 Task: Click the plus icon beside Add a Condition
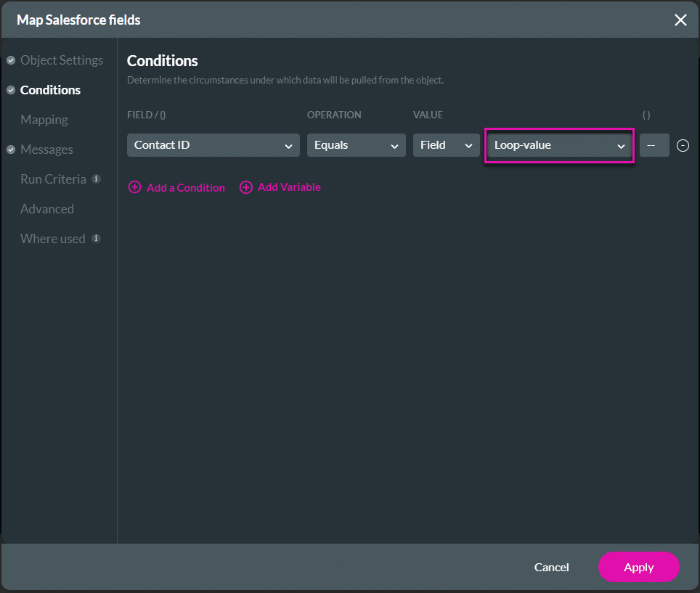134,187
